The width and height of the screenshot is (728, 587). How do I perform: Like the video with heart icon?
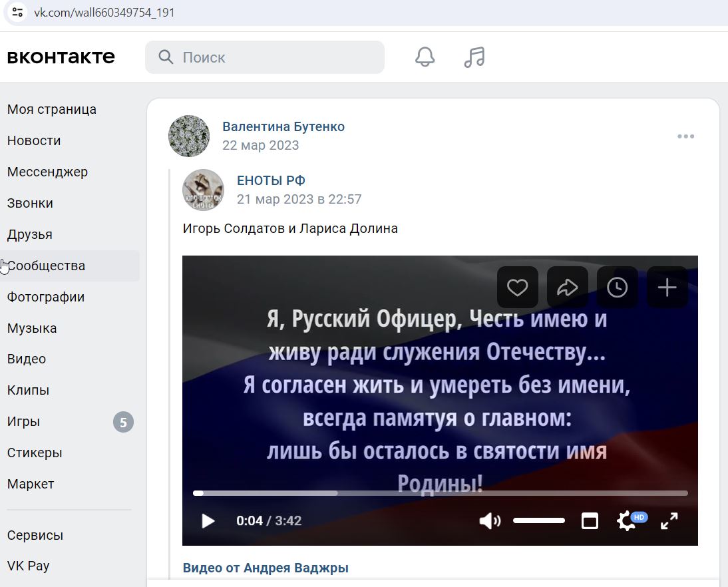(x=517, y=288)
